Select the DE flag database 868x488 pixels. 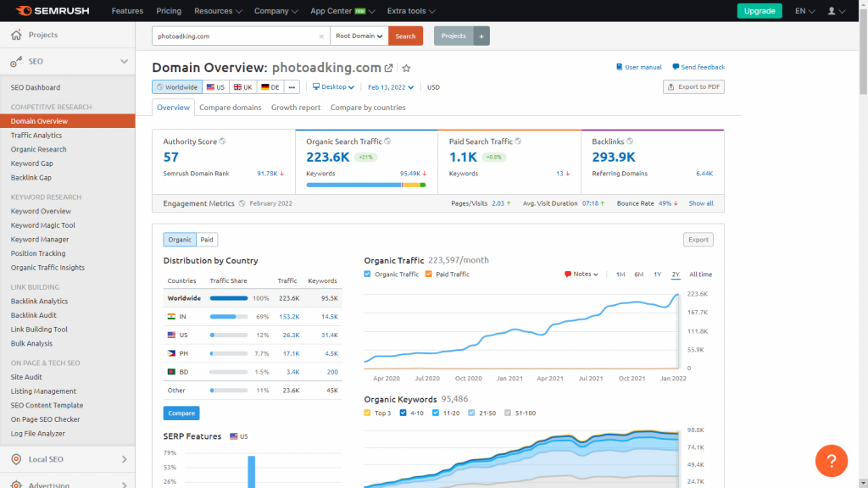[x=270, y=87]
